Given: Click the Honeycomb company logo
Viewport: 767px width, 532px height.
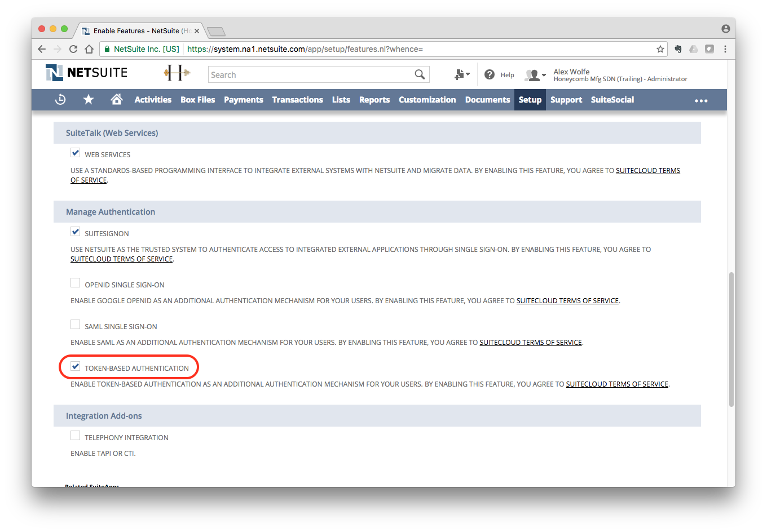Looking at the screenshot, I should [x=177, y=72].
